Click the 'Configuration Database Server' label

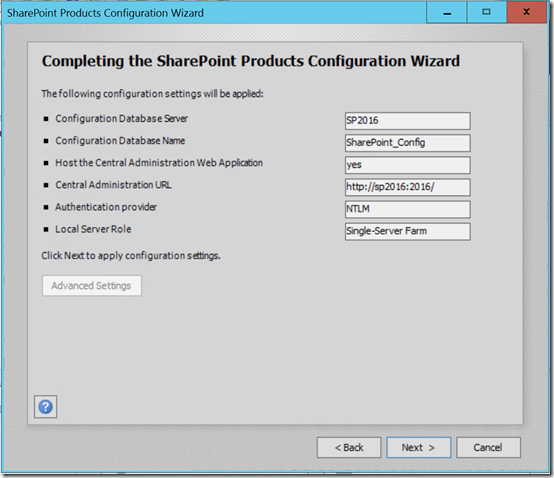click(122, 119)
